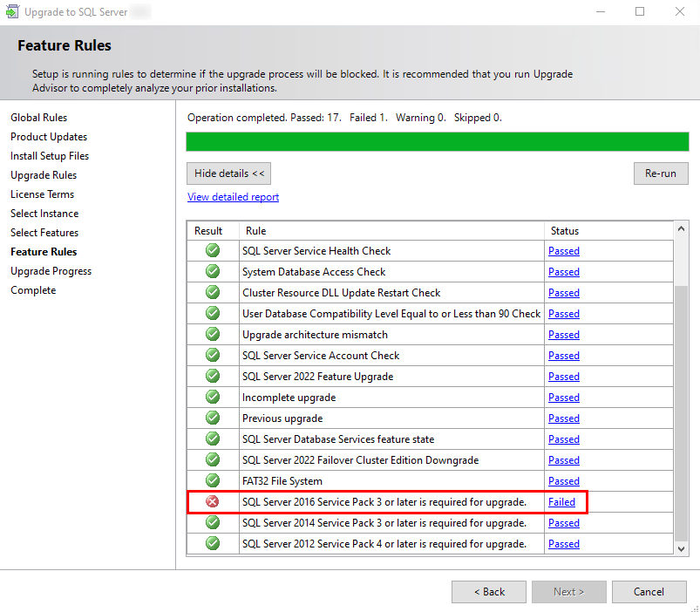
Task: Click the rules list scrollbar down arrow
Action: coord(681,548)
